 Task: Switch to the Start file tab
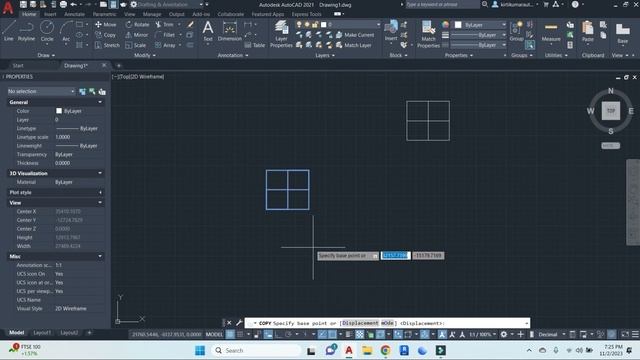18,65
